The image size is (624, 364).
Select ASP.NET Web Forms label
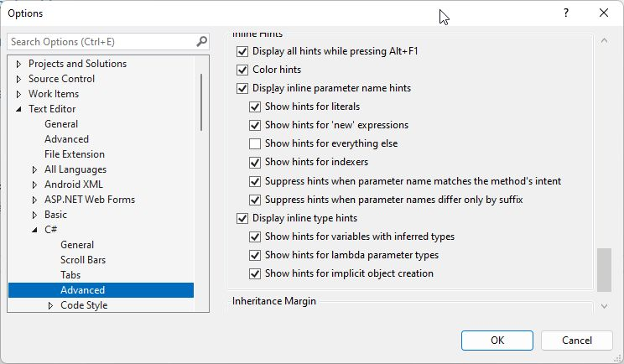[x=90, y=200]
